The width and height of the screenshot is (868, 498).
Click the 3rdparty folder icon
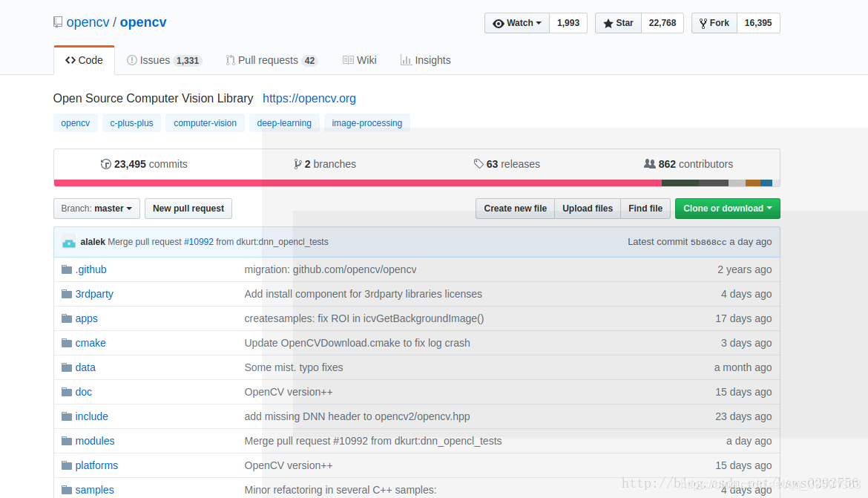[x=67, y=294]
